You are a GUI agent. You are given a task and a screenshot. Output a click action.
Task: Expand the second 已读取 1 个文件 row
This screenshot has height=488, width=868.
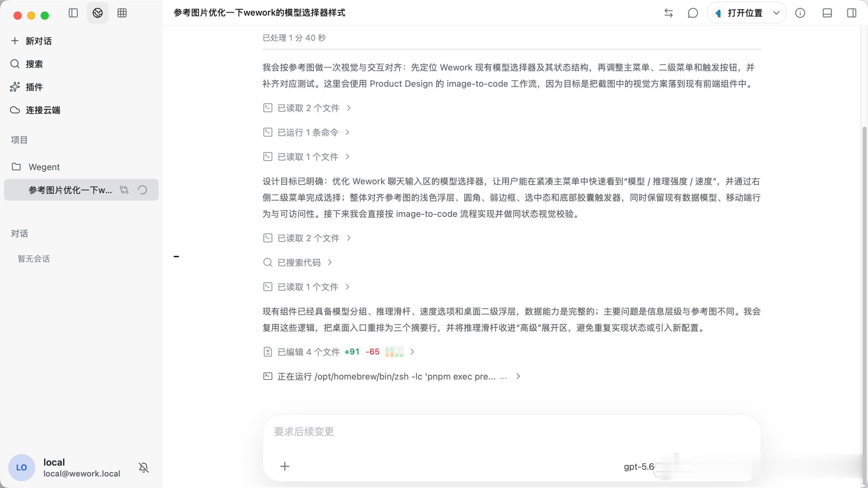pos(307,287)
